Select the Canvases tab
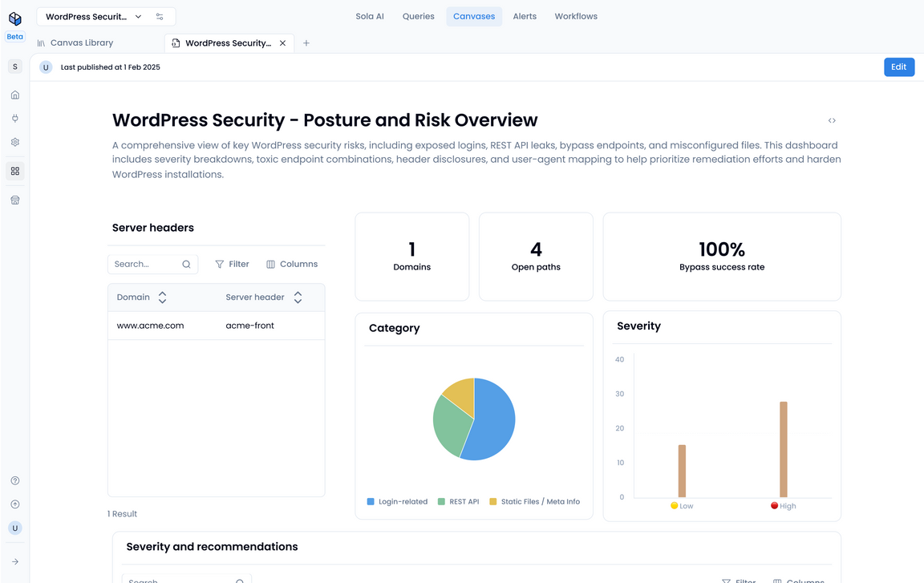924x583 pixels. click(x=474, y=17)
